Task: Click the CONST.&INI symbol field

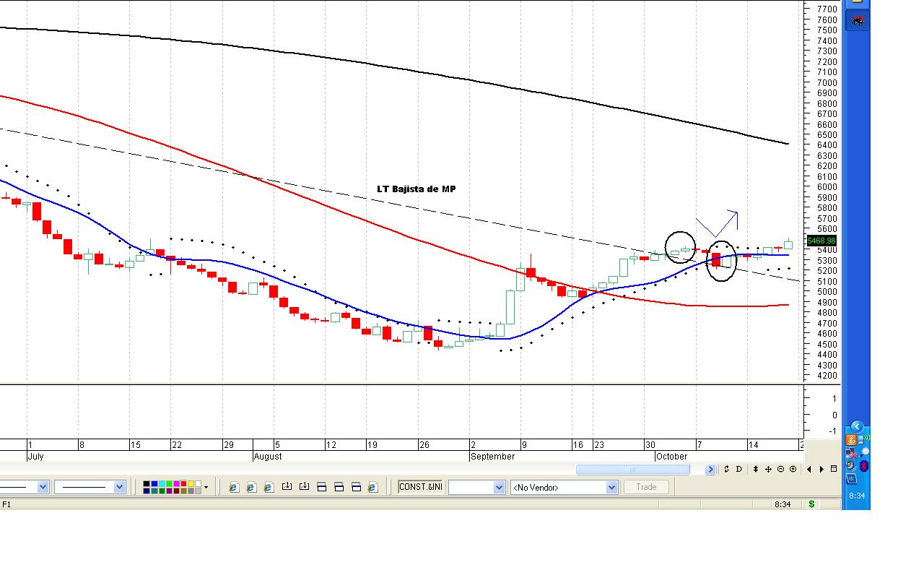Action: (x=420, y=487)
